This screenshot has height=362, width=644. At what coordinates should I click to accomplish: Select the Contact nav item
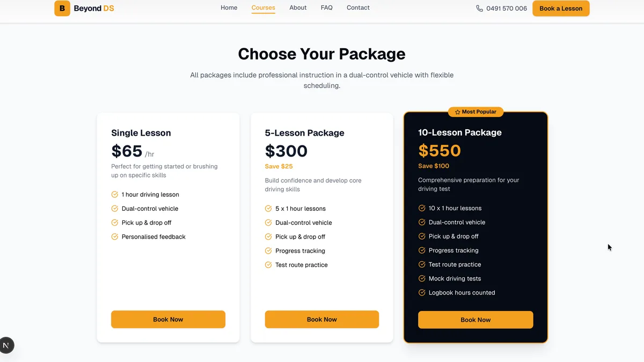point(358,8)
